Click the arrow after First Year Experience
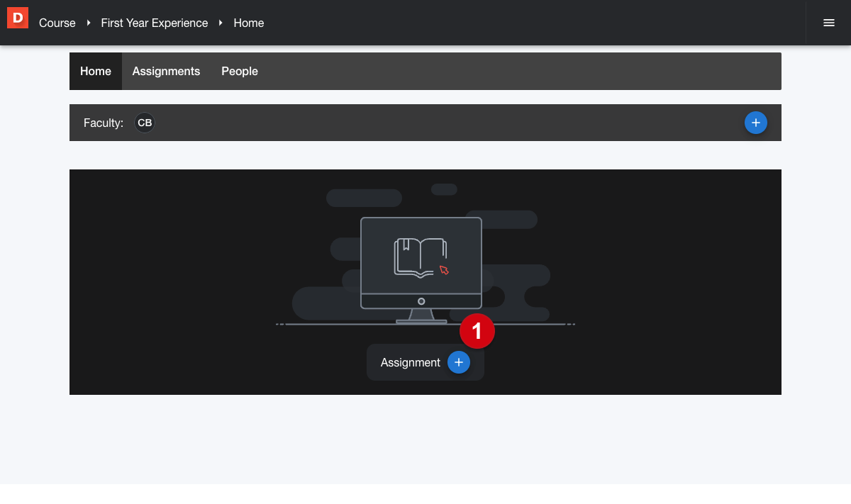The image size is (851, 504). [221, 23]
